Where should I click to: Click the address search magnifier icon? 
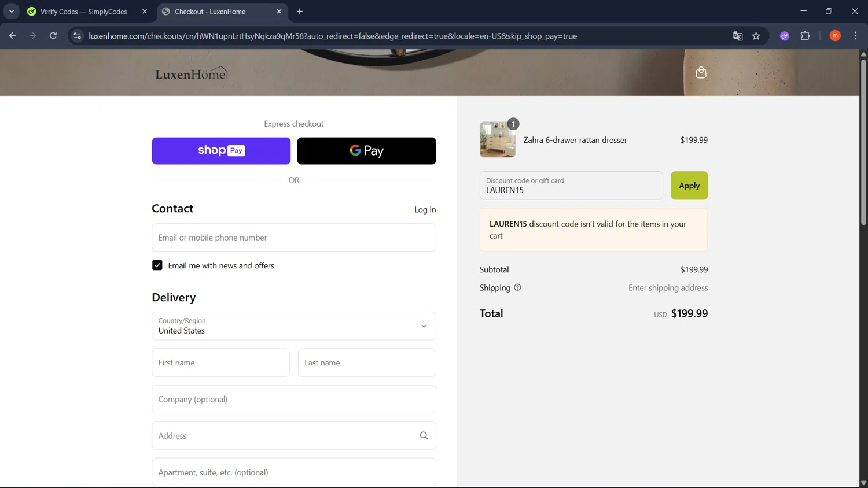(424, 435)
